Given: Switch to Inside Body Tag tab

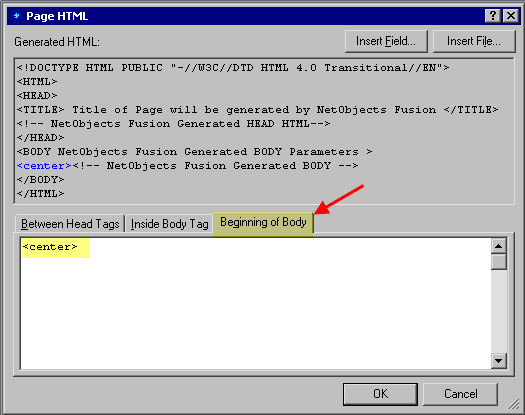Looking at the screenshot, I should pyautogui.click(x=169, y=224).
